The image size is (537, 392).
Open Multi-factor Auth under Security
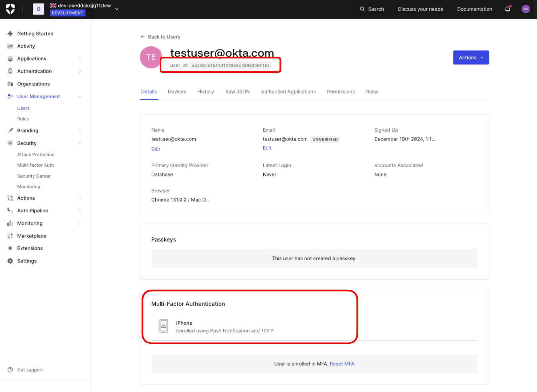click(x=35, y=165)
